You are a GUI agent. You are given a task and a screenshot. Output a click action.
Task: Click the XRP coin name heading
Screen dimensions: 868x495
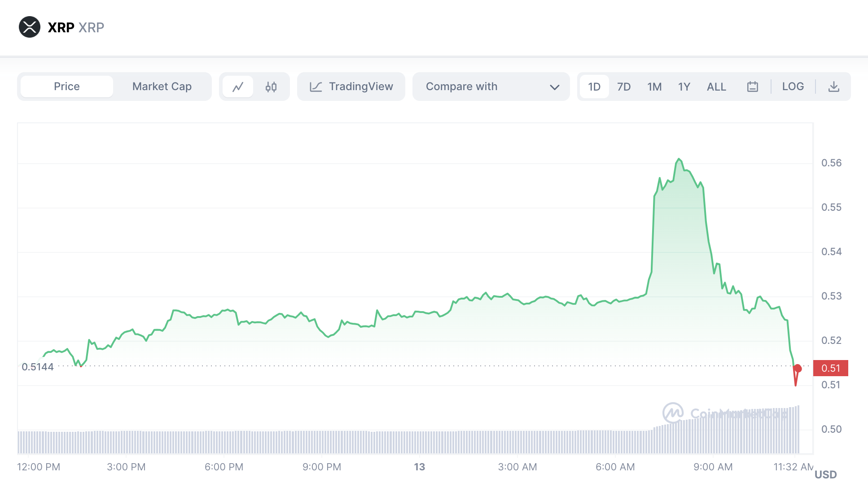pos(61,27)
